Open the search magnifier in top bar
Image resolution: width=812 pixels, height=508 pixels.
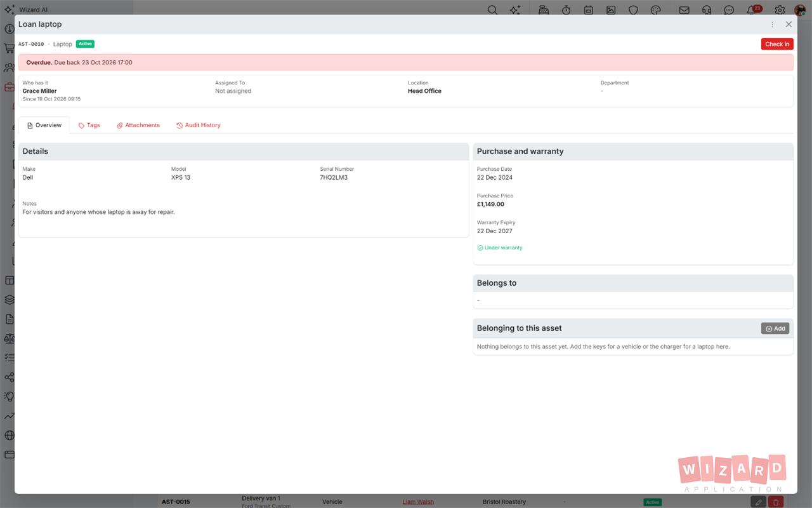[492, 10]
